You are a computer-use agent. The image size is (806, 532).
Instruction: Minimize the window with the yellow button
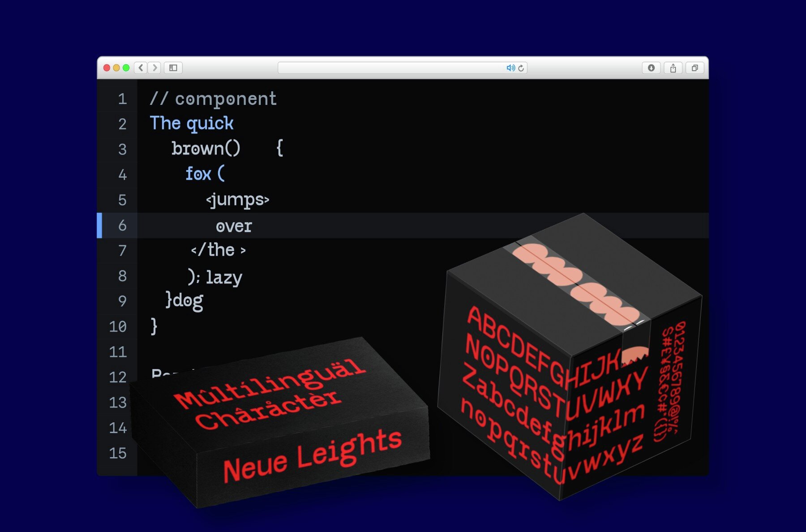(x=116, y=68)
